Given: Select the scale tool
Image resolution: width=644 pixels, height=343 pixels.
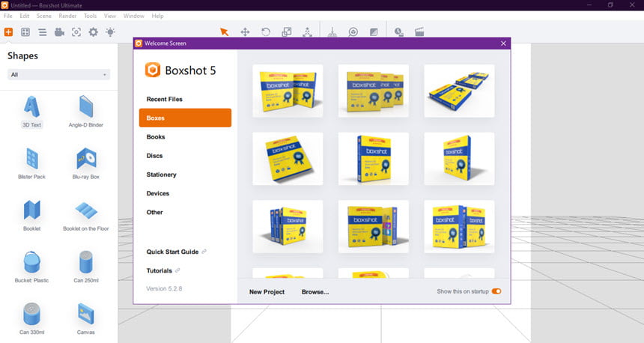Looking at the screenshot, I should point(287,31).
